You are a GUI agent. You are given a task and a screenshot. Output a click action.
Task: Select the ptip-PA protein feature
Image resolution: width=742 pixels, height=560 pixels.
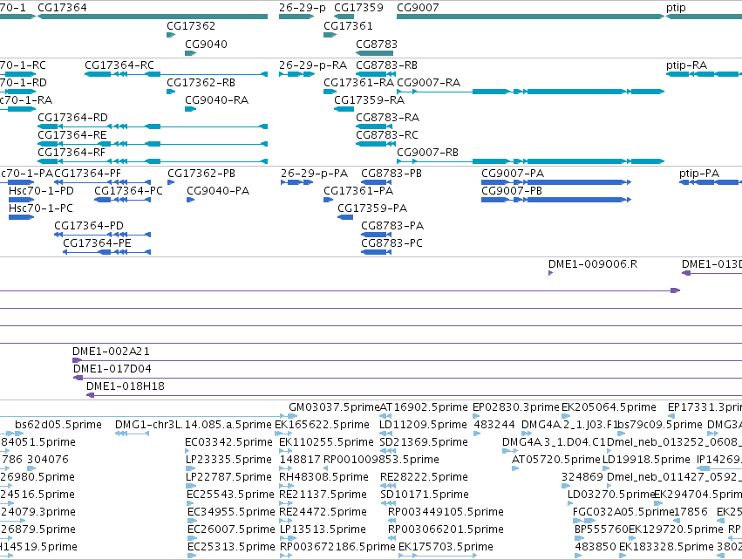(x=711, y=182)
